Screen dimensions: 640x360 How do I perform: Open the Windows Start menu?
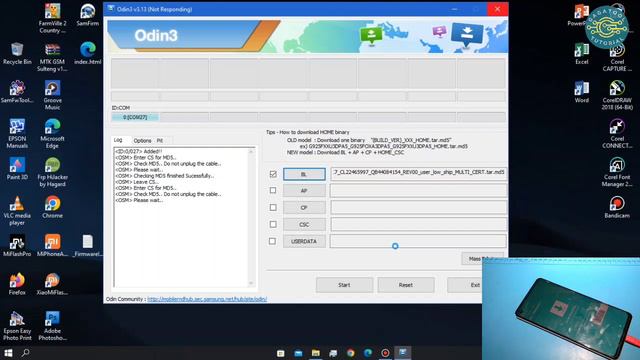pyautogui.click(x=8, y=353)
